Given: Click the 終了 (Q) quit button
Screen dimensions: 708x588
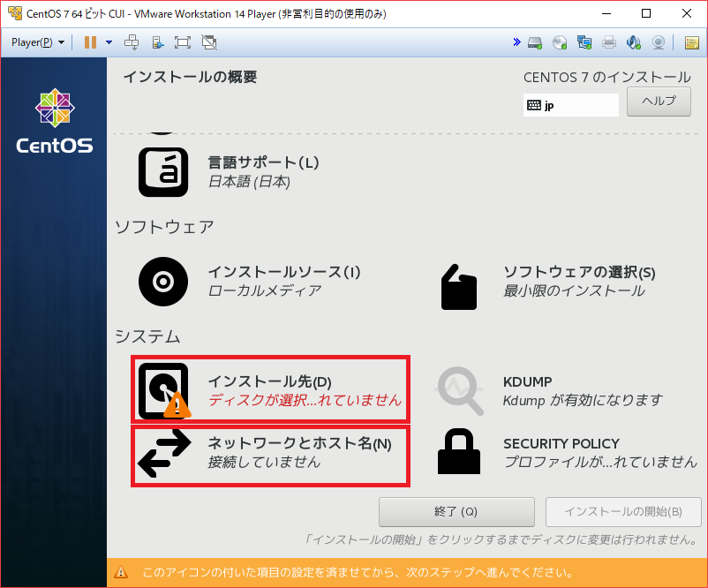Looking at the screenshot, I should click(456, 512).
